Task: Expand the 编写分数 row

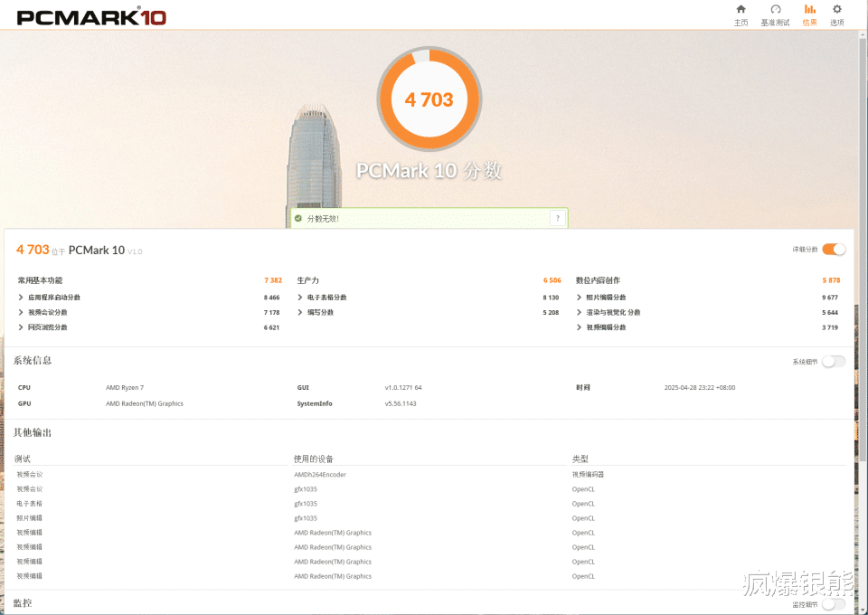Action: point(300,312)
